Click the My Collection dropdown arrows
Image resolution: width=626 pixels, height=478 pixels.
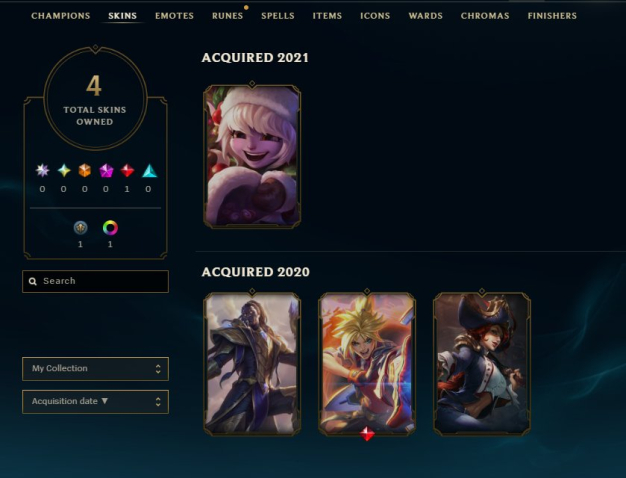(x=158, y=369)
